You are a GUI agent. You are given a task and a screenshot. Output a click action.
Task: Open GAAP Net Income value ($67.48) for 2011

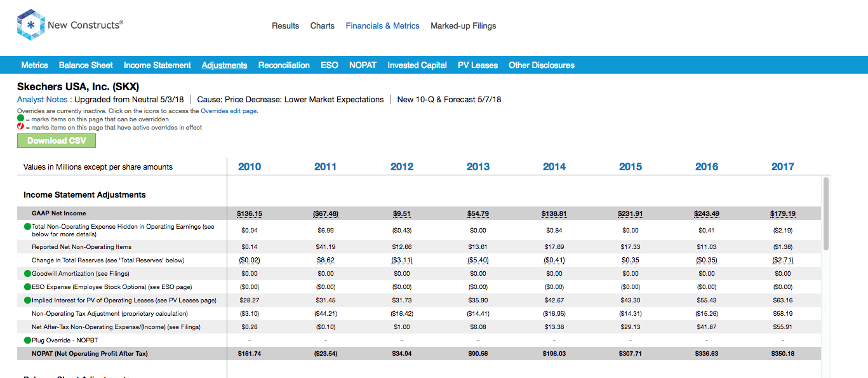326,213
